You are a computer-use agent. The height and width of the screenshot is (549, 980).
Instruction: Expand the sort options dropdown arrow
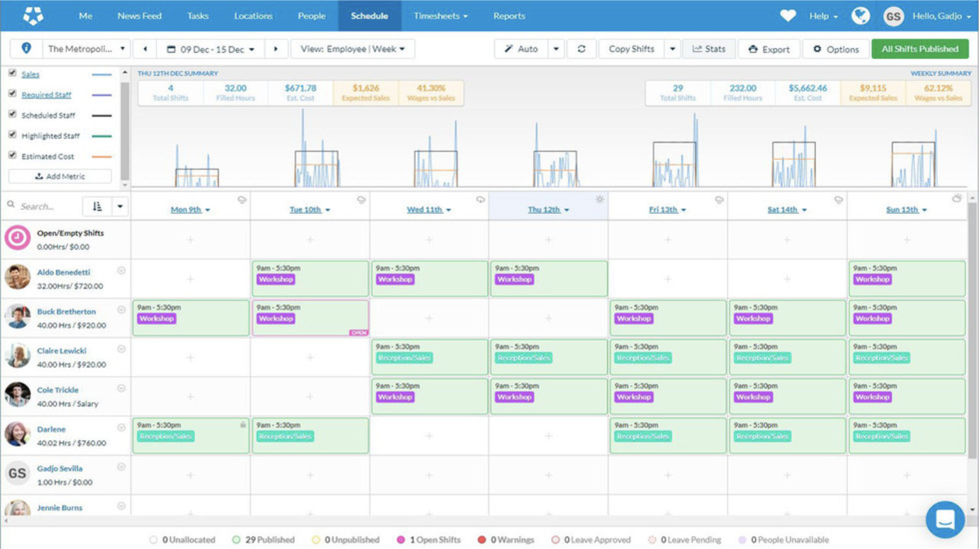click(120, 206)
